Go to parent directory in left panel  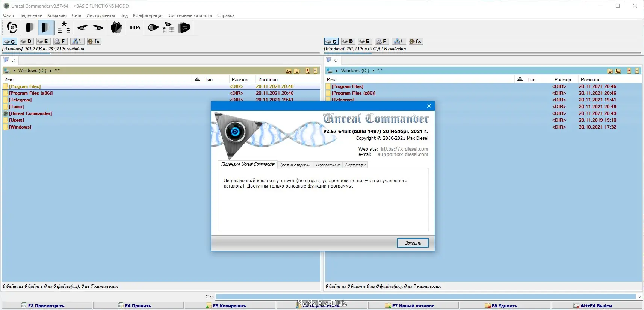click(x=297, y=71)
